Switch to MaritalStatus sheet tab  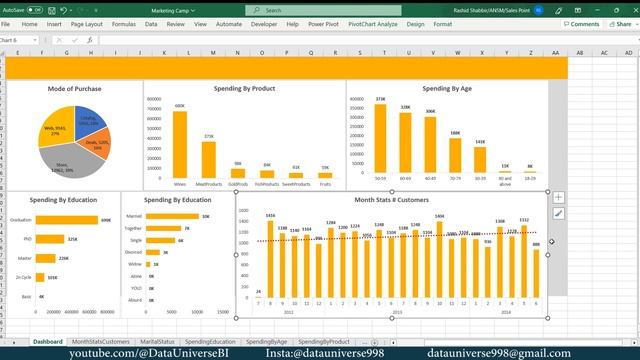click(x=157, y=342)
